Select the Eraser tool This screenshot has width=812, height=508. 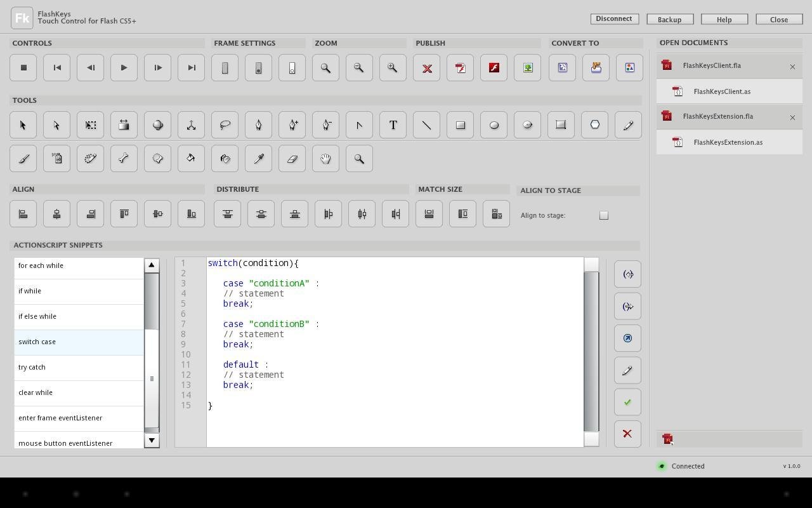point(292,159)
